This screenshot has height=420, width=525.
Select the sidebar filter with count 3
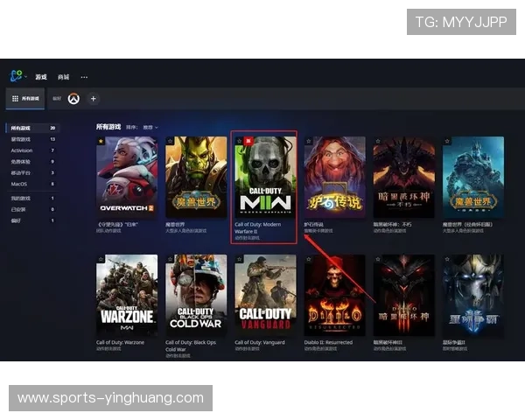click(x=33, y=173)
